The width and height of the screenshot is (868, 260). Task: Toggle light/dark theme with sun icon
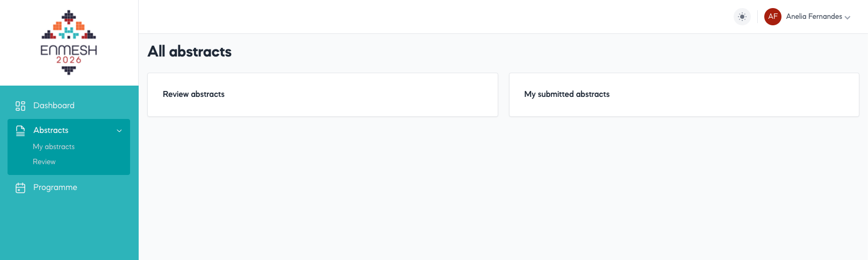(742, 17)
